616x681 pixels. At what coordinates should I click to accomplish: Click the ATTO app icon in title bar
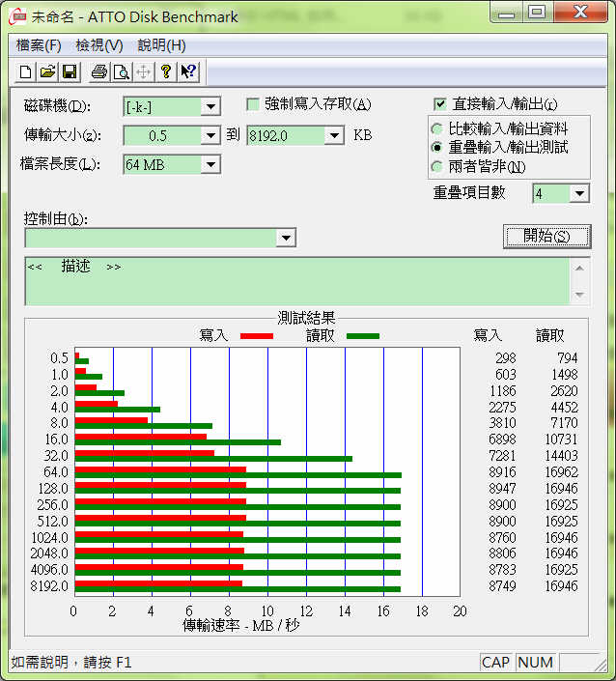pos(17,16)
